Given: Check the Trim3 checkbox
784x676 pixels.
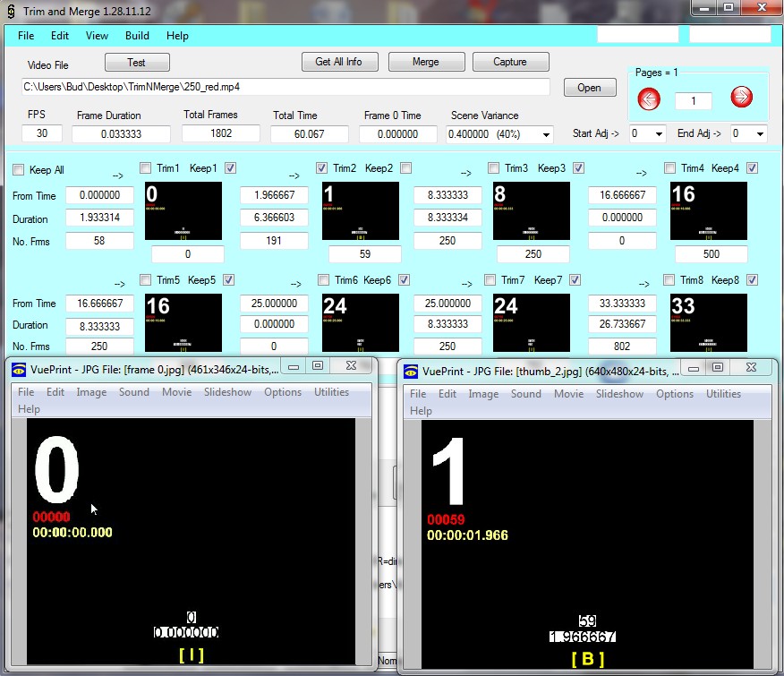Looking at the screenshot, I should [493, 168].
